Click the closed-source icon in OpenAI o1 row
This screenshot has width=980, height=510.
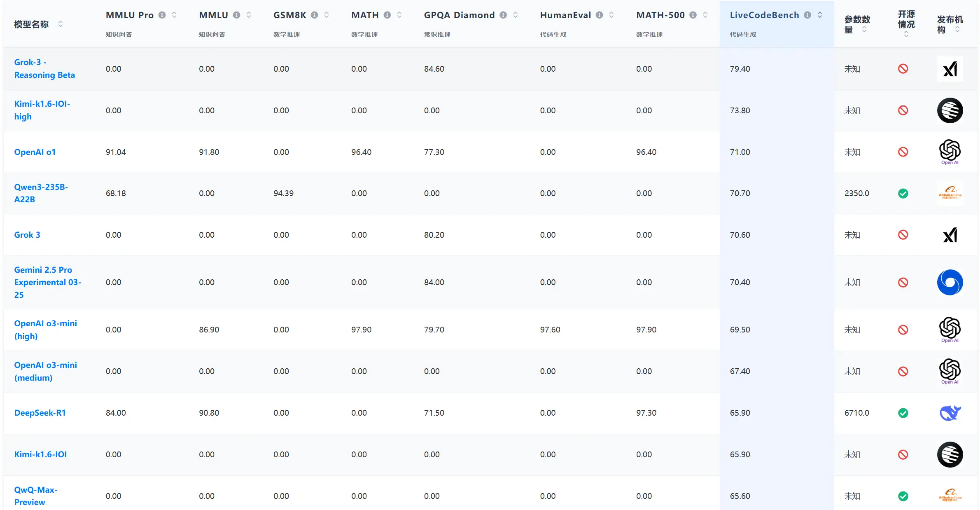(x=903, y=152)
